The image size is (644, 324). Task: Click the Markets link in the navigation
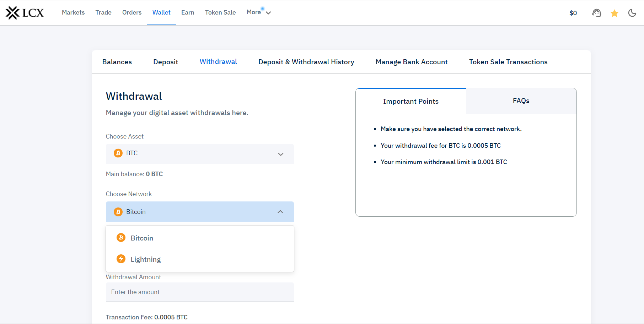point(73,12)
